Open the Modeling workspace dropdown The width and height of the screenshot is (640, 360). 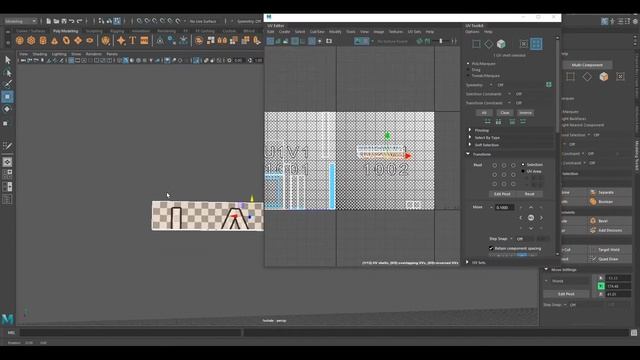point(20,21)
